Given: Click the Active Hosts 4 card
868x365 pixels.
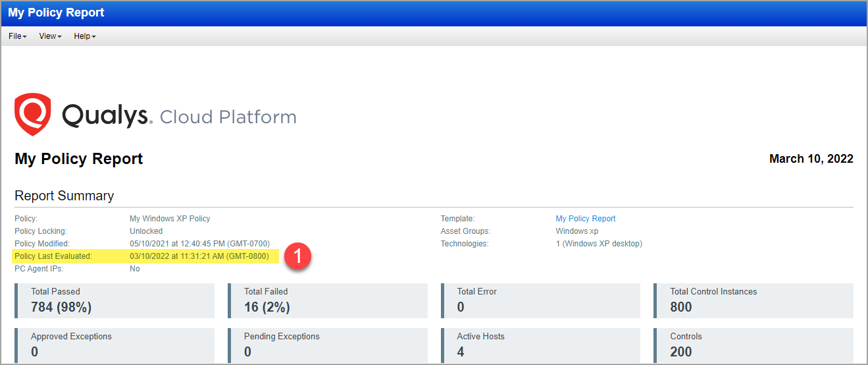Looking at the screenshot, I should click(541, 345).
